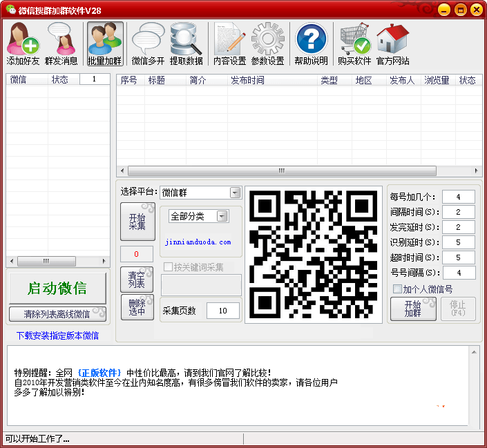The image size is (487, 448).
Task: Click the 状态 header in account list
Action: coord(64,79)
